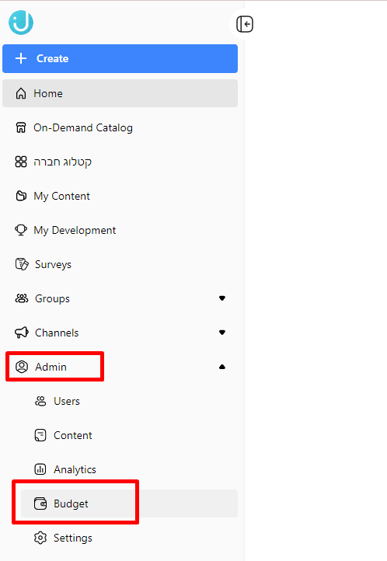Click the Settings gear icon

(40, 538)
